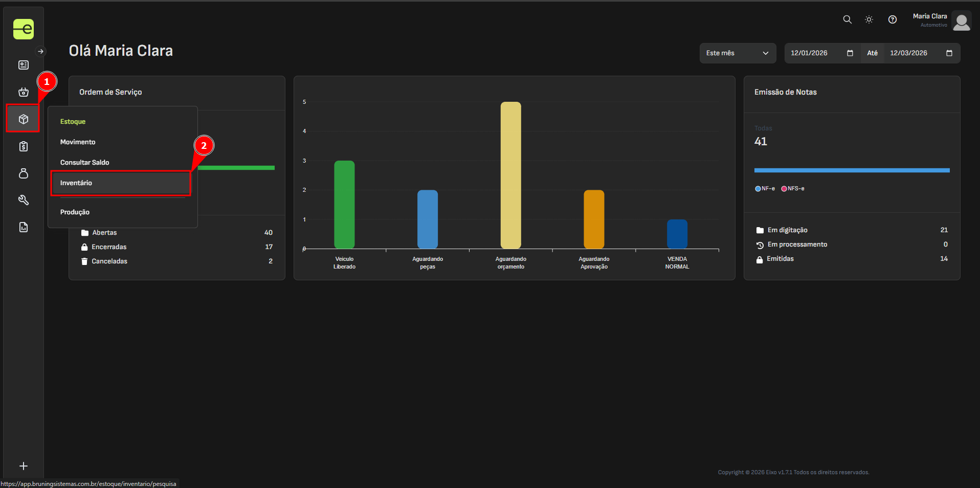
Task: Open the shopping basket sidebar icon
Action: [x=24, y=92]
